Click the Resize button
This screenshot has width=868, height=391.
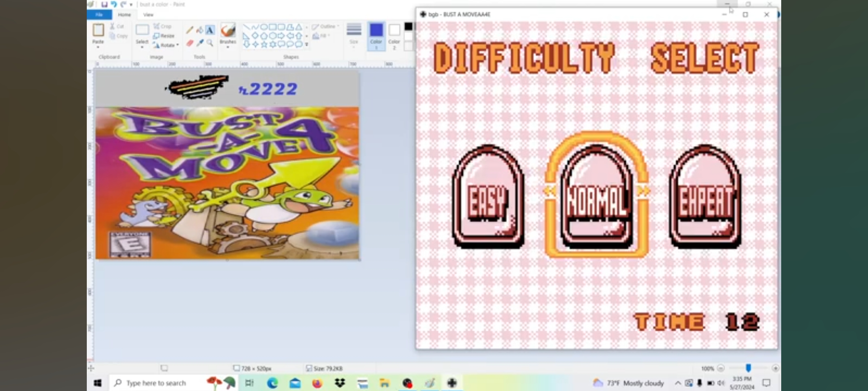pos(164,36)
